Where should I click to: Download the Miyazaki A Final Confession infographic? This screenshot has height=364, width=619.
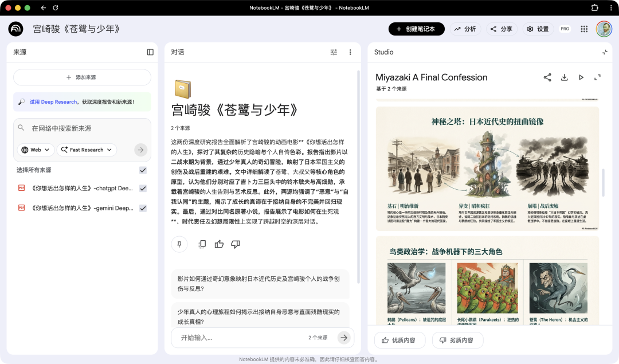[565, 77]
